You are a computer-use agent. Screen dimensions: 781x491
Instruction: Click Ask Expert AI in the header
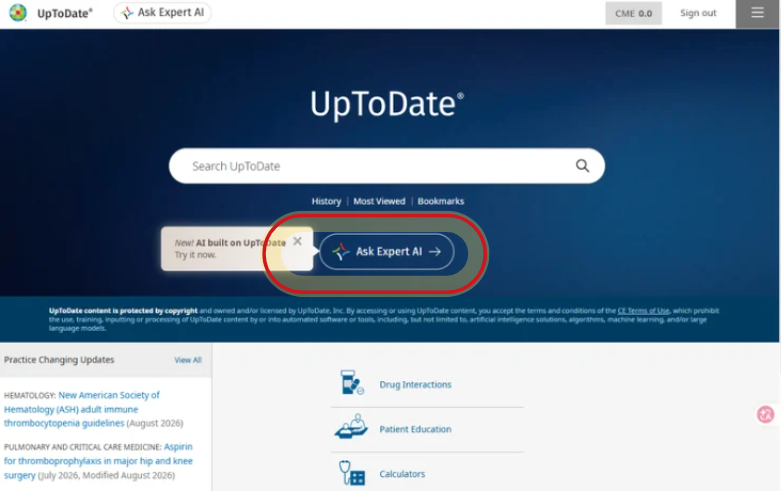[162, 12]
